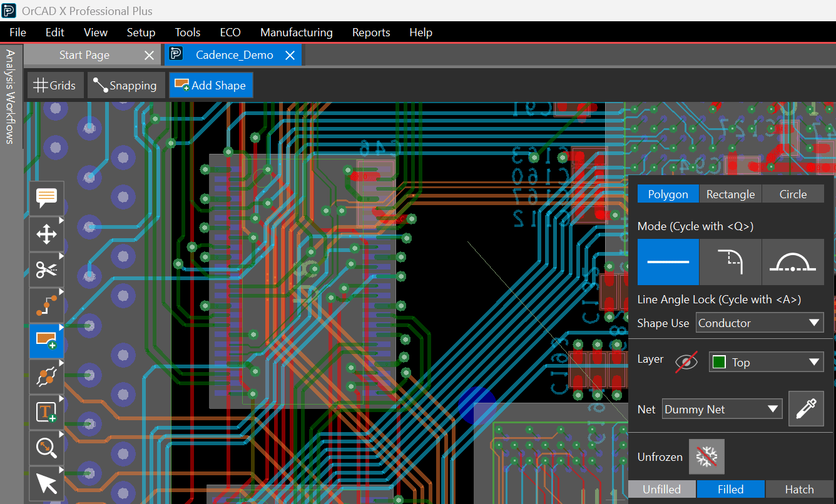Open the Manufacturing menu

[x=296, y=33]
